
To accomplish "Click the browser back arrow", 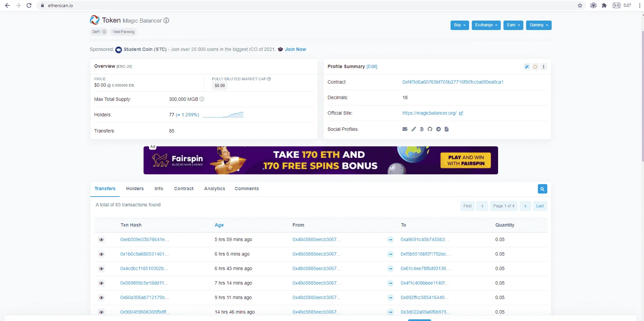I will click(7, 5).
